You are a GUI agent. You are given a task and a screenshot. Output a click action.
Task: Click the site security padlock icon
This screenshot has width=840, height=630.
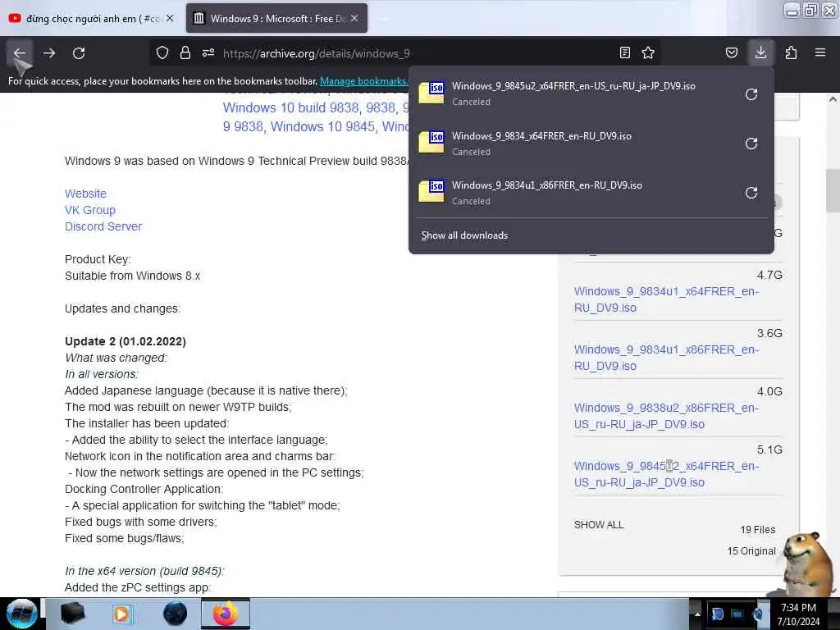(185, 52)
